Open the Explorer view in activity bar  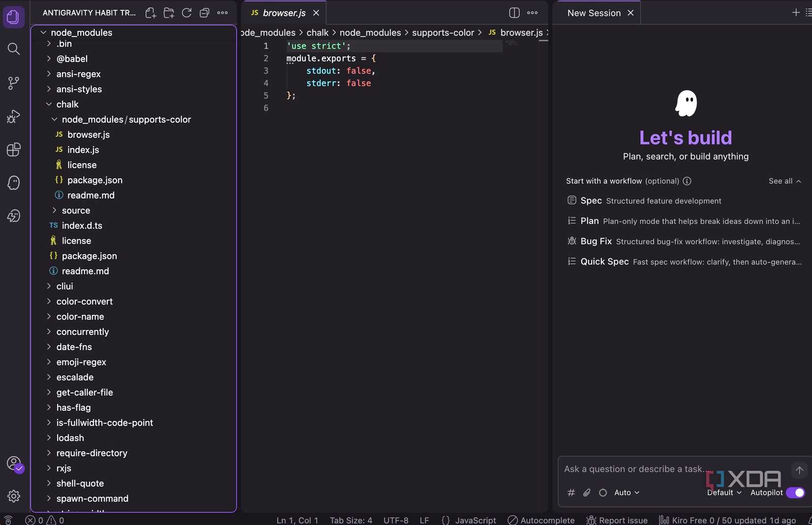point(13,17)
